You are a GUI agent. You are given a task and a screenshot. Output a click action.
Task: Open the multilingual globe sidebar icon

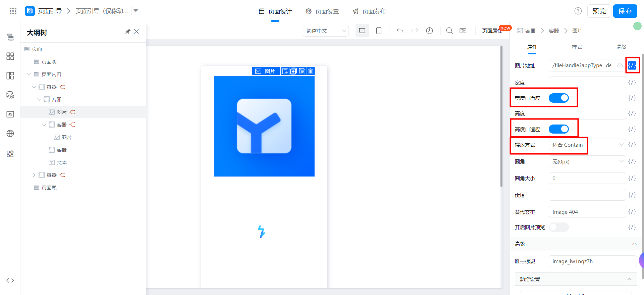[x=10, y=134]
